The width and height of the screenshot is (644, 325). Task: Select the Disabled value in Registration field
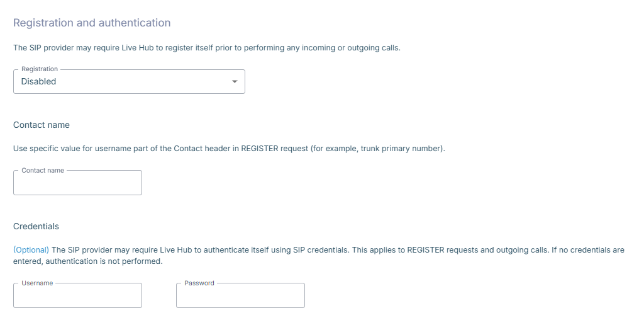38,81
